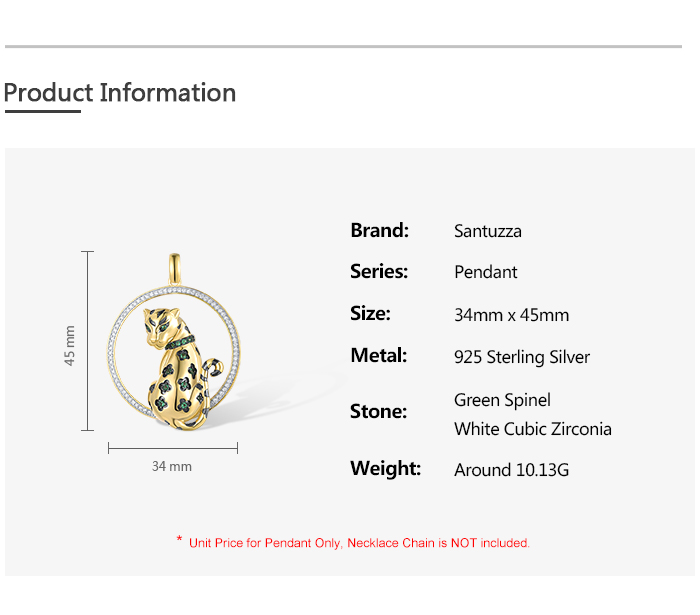Click the Weight: label
This screenshot has width=700, height=615.
tap(386, 469)
